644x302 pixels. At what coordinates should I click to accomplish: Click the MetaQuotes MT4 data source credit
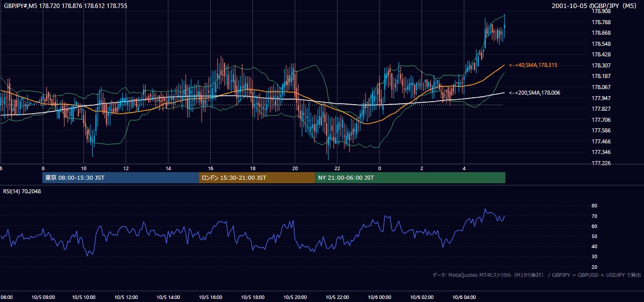pos(537,275)
